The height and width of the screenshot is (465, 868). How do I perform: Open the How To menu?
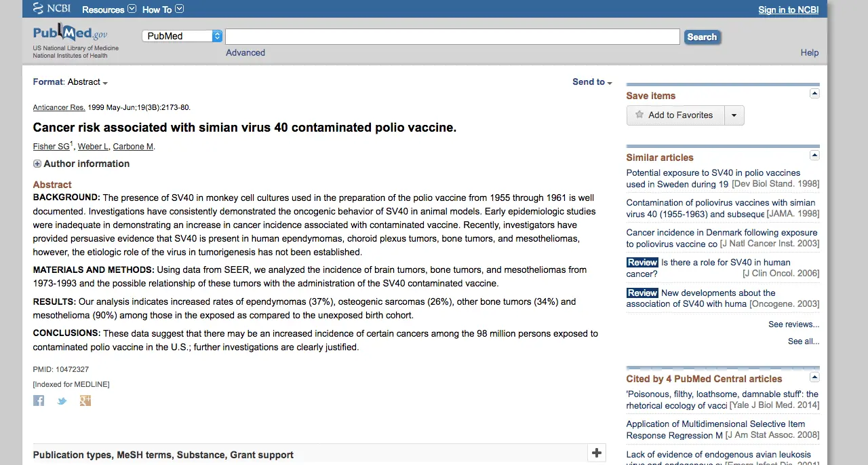162,10
